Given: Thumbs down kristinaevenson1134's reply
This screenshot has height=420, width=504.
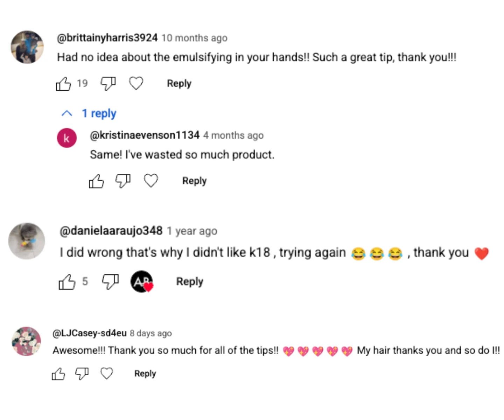Looking at the screenshot, I should click(x=123, y=181).
